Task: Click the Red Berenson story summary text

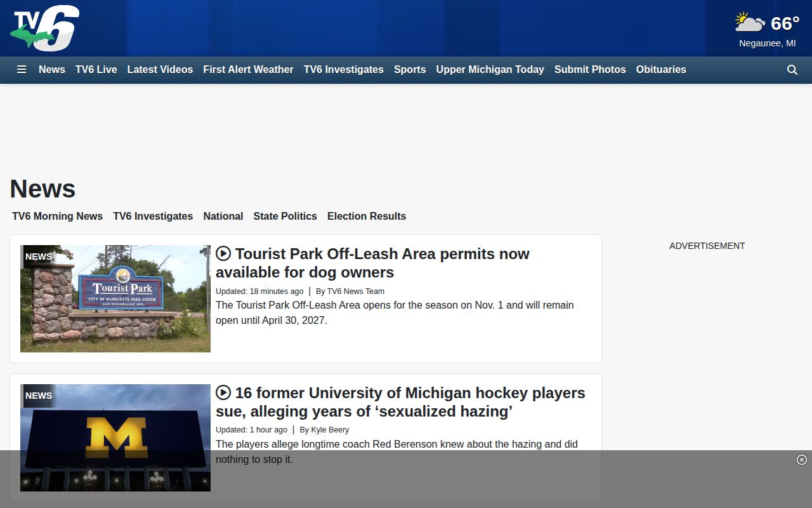Action: 396,451
